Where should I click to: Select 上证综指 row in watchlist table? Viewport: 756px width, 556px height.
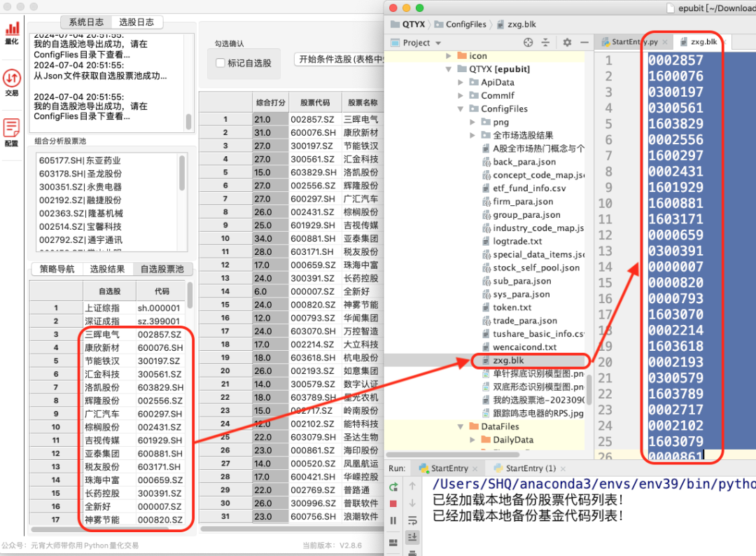click(107, 307)
